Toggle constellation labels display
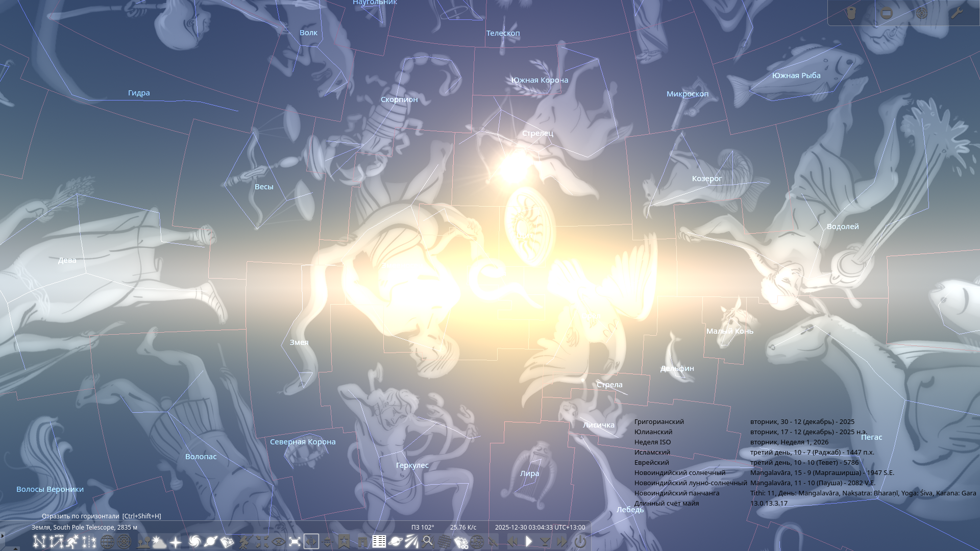The height and width of the screenshot is (551, 980). 56,541
